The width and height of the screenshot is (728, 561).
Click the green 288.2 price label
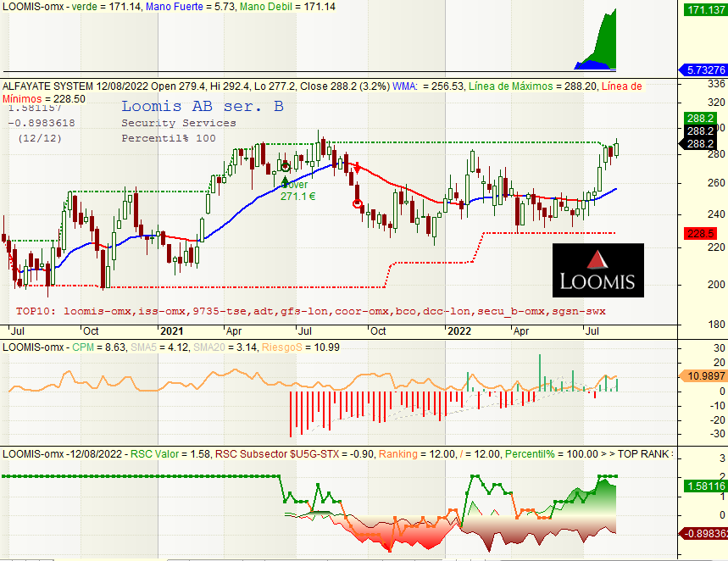click(701, 119)
